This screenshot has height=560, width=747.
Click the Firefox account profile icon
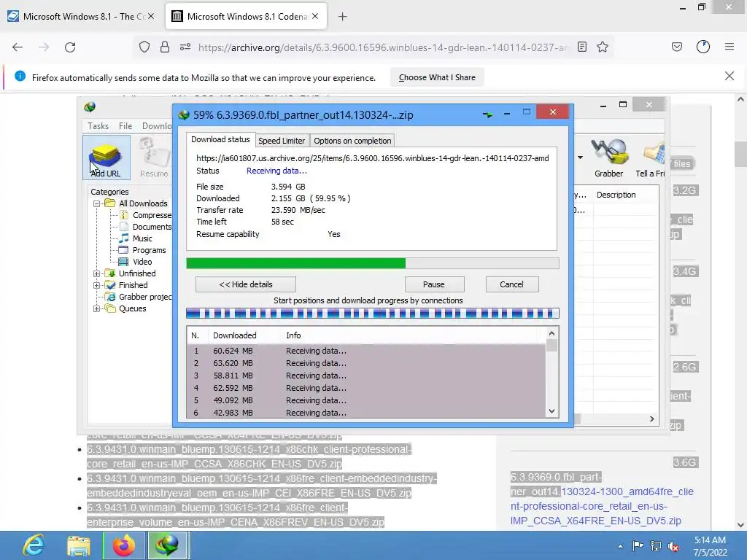[x=703, y=47]
